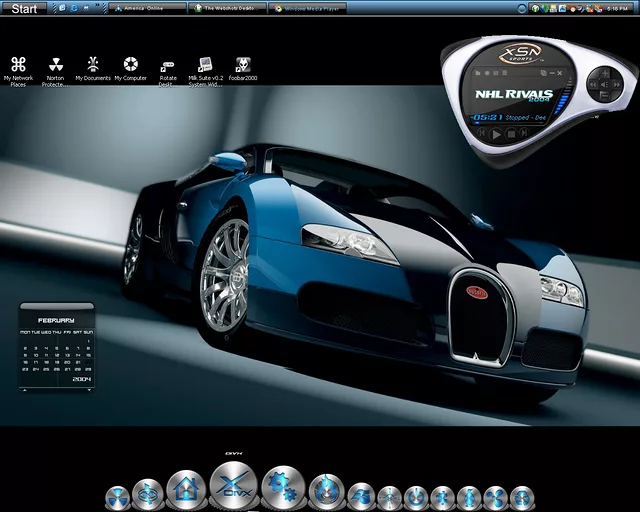Click the plus button on the player's round pad

coord(605,73)
